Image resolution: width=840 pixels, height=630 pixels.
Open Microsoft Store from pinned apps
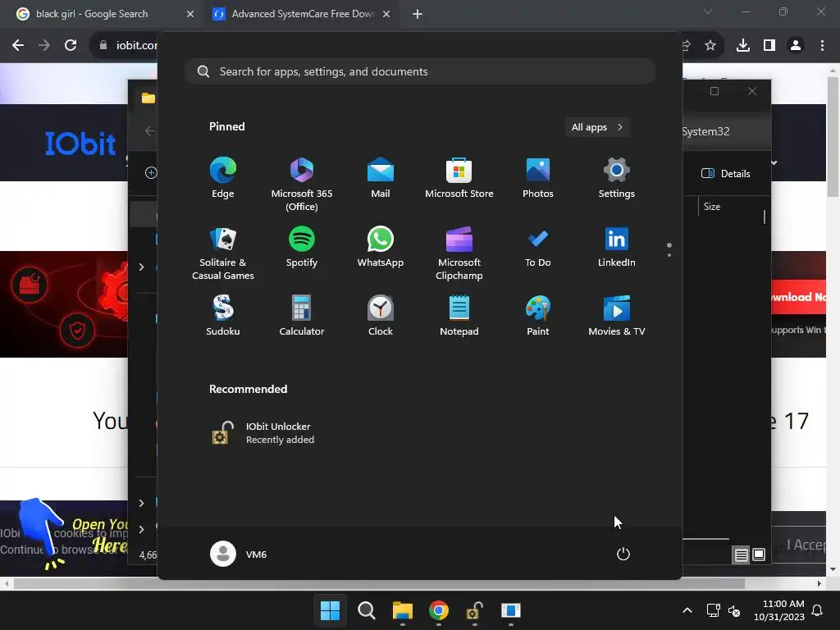tap(459, 178)
